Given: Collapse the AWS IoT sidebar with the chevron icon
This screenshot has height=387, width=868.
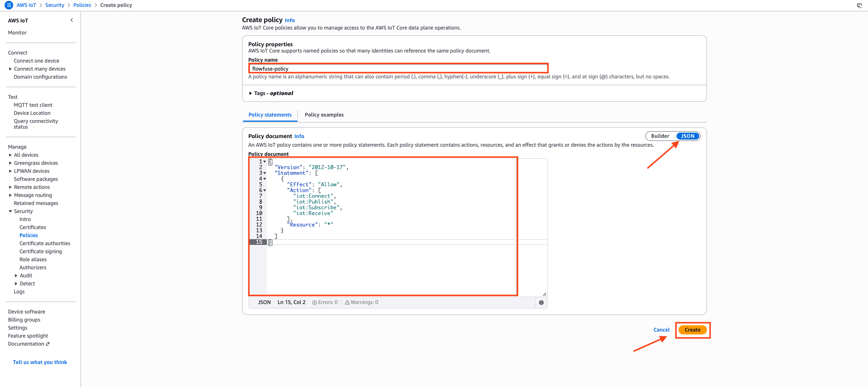Looking at the screenshot, I should click(x=71, y=20).
